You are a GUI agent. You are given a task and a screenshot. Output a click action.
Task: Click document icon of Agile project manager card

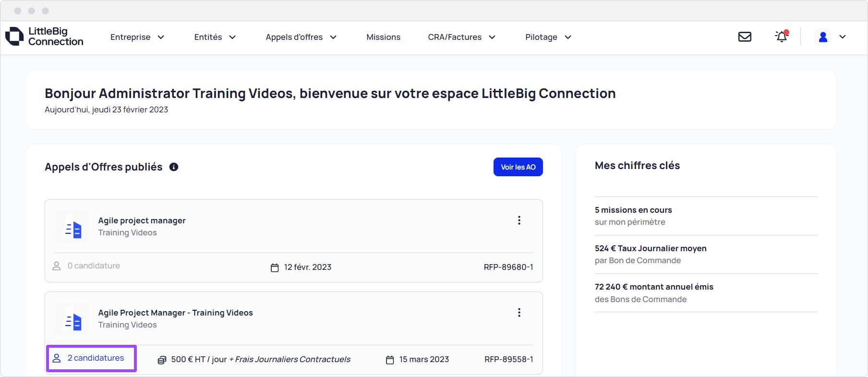[x=72, y=226]
